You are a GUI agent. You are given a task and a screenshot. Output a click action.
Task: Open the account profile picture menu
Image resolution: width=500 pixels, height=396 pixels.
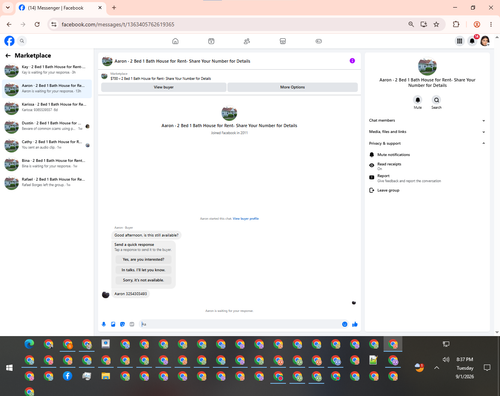pyautogui.click(x=485, y=41)
